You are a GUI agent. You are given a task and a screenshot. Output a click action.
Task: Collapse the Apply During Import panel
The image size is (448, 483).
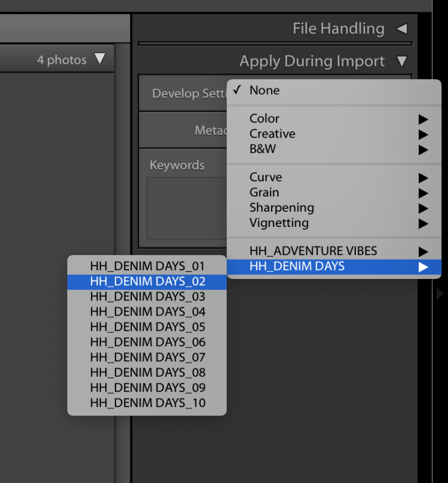(401, 61)
